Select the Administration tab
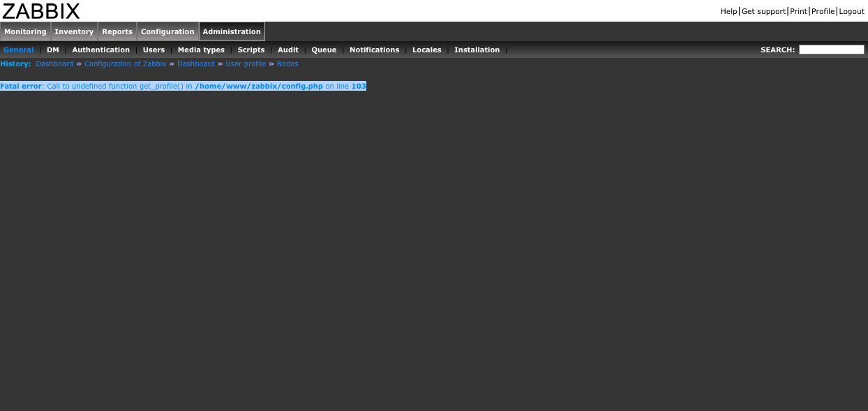This screenshot has height=411, width=868. coord(232,31)
